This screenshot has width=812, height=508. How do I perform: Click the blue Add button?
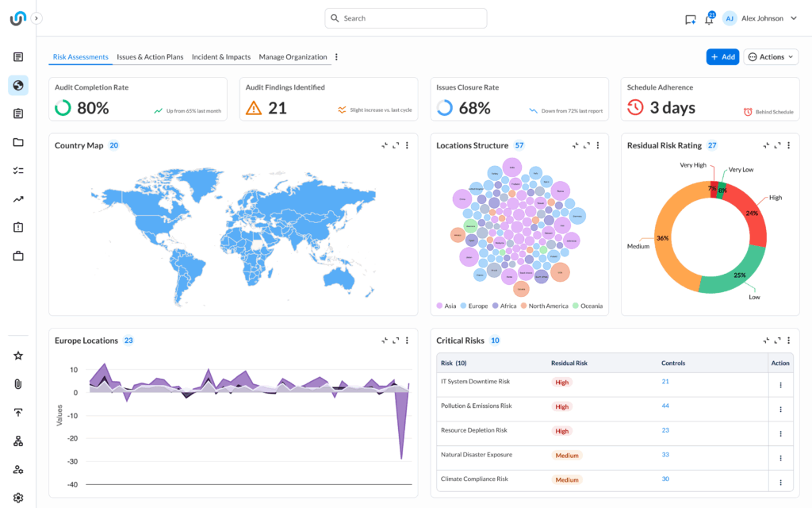[722, 57]
